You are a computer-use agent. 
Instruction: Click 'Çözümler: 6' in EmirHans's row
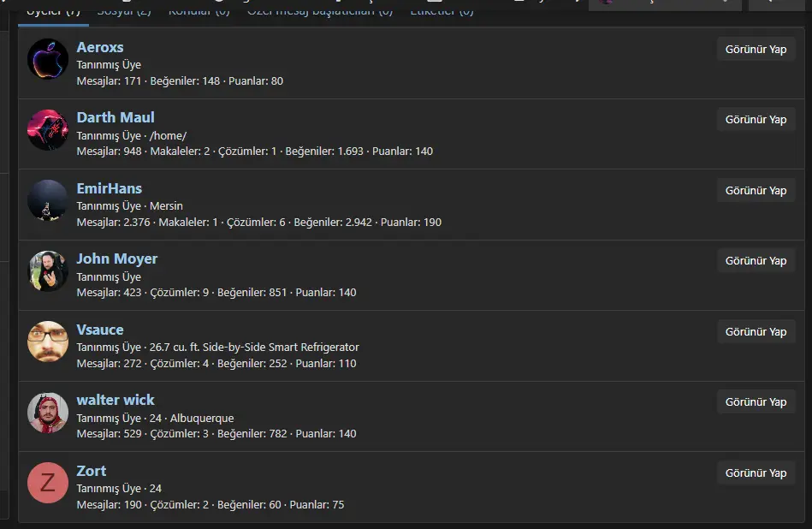pyautogui.click(x=256, y=223)
